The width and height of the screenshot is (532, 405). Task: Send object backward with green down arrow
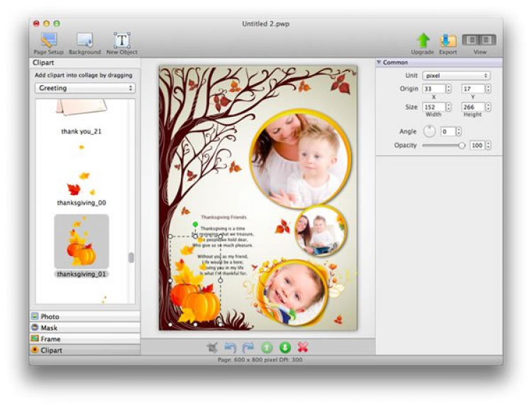click(x=285, y=348)
